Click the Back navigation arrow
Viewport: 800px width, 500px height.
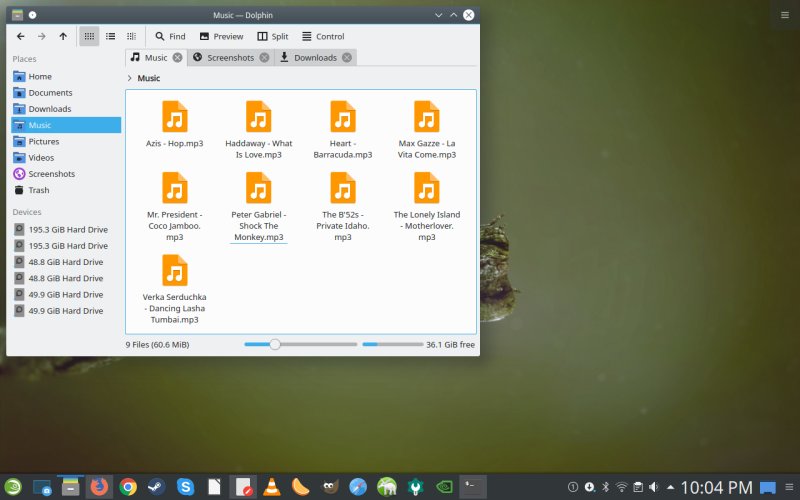[x=20, y=36]
